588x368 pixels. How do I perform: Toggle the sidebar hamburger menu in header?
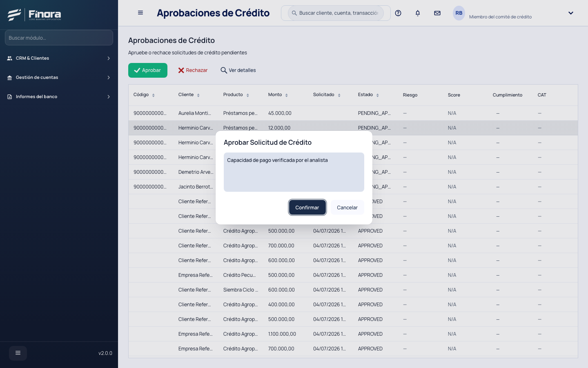(x=140, y=13)
